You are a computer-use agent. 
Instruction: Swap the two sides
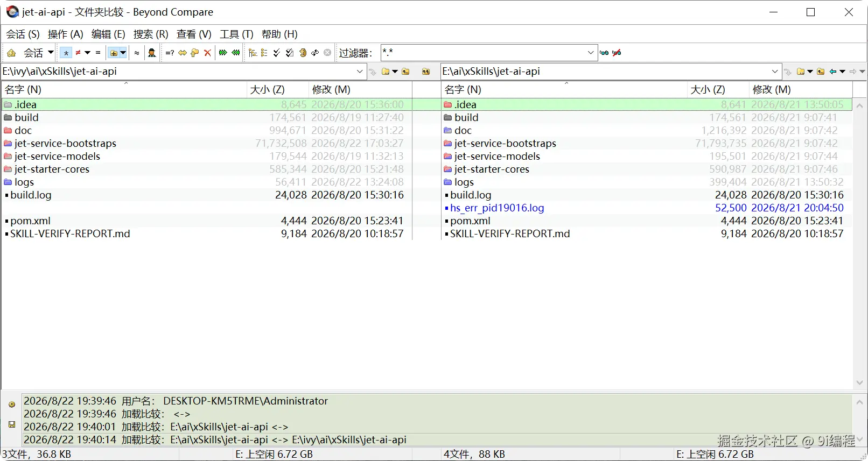(315, 53)
